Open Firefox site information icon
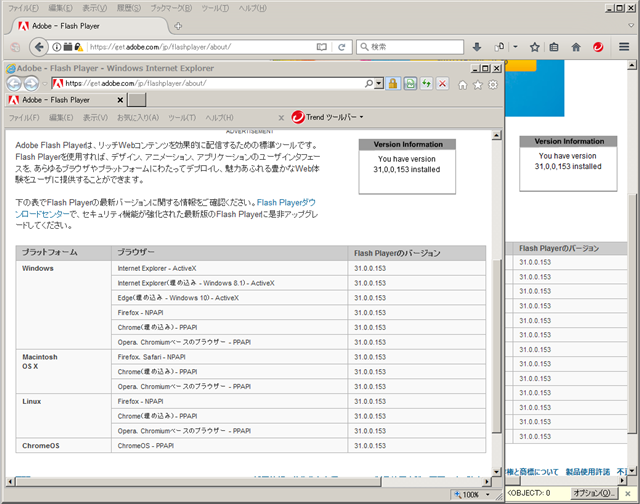 click(57, 47)
